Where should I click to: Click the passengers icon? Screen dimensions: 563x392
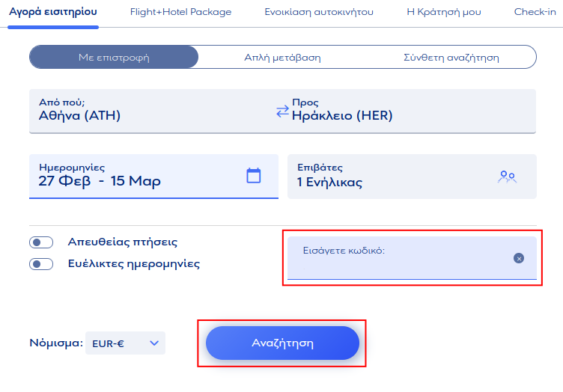(x=508, y=177)
